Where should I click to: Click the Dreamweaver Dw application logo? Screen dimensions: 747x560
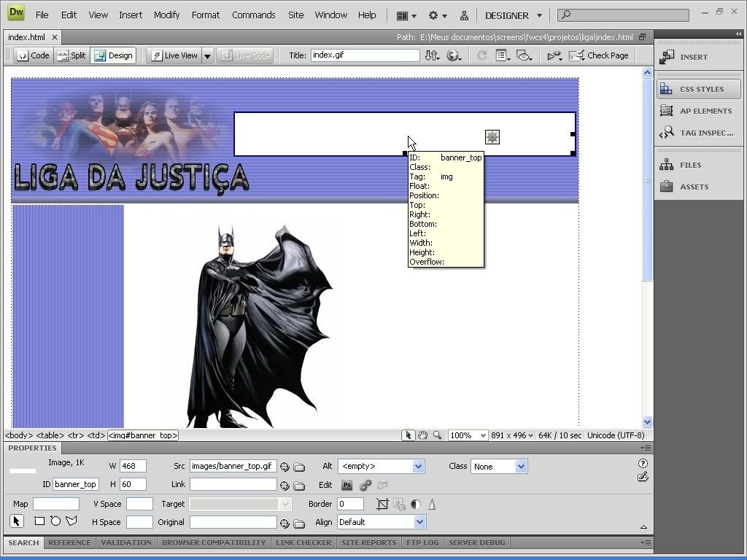point(16,13)
